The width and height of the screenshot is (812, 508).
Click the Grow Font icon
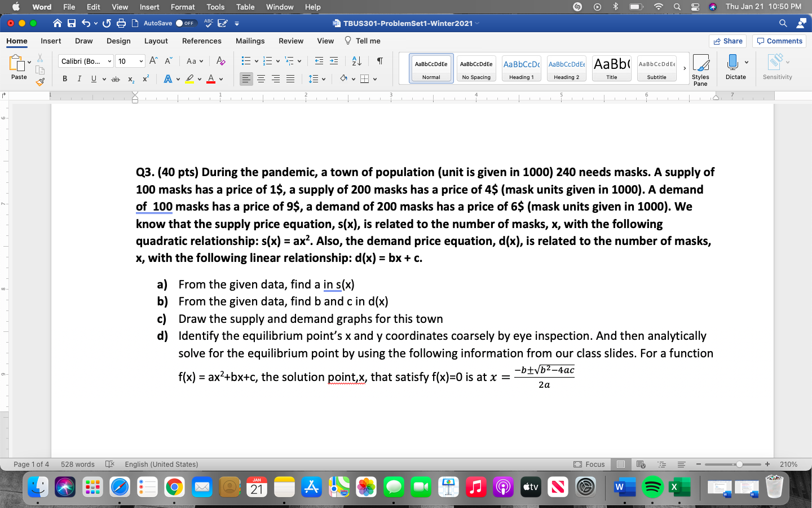[153, 61]
